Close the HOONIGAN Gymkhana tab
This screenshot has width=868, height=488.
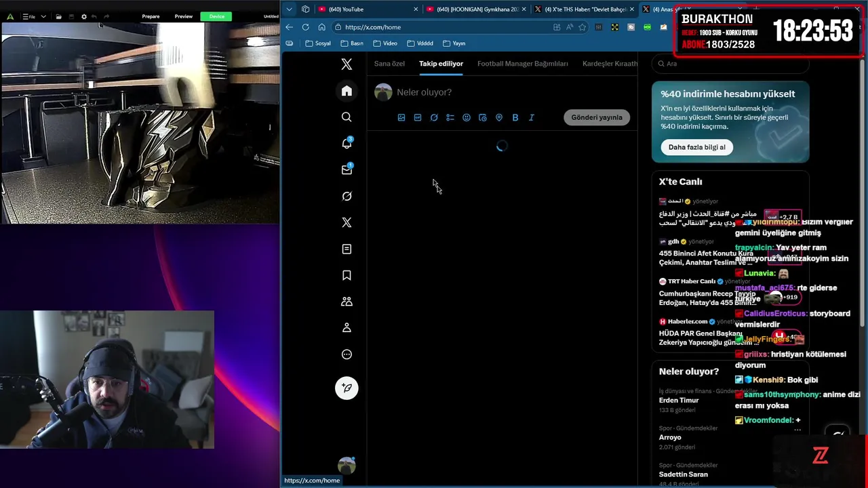click(524, 9)
